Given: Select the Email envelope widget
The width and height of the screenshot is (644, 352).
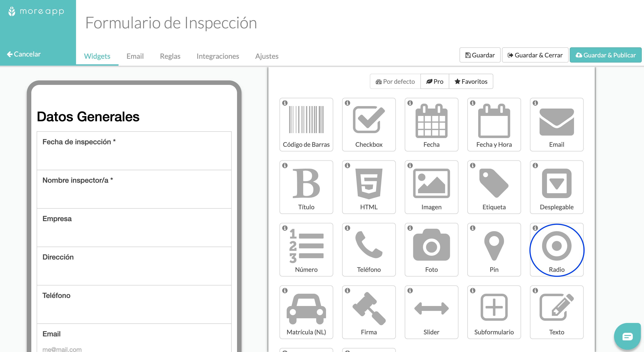Looking at the screenshot, I should coord(557,125).
